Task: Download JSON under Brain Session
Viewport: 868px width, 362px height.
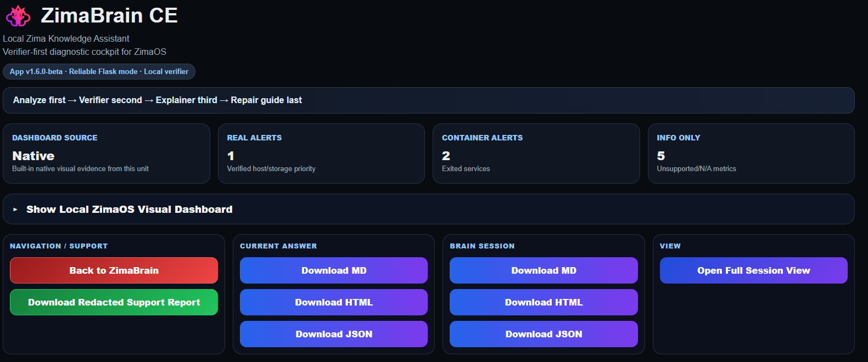Action: [544, 334]
